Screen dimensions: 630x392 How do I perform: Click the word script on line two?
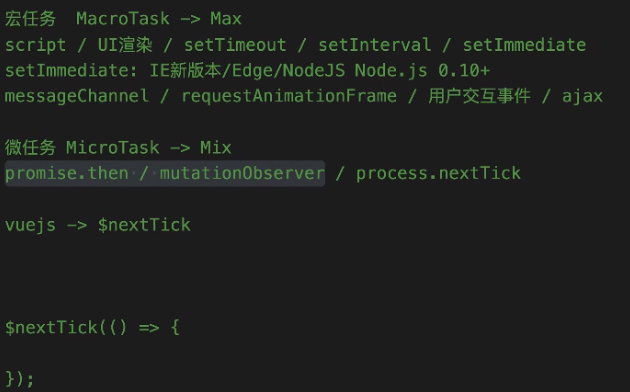(35, 45)
